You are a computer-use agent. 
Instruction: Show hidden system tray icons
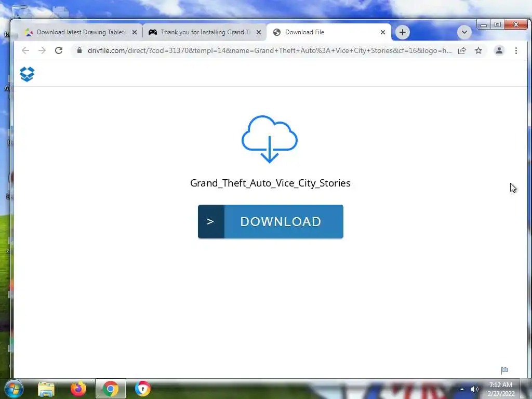tap(462, 389)
